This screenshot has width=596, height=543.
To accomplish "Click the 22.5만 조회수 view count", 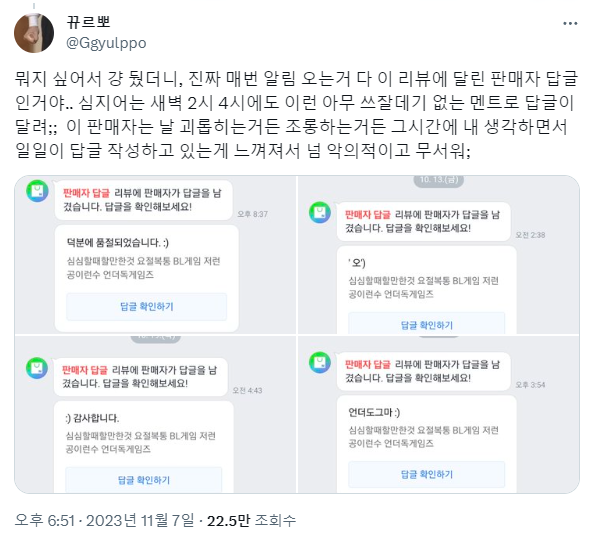I will point(251,520).
